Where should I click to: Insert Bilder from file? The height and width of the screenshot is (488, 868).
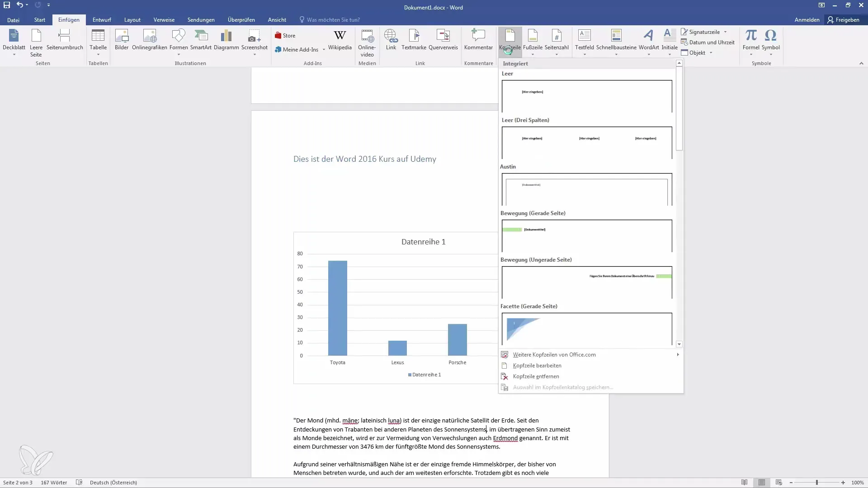[122, 40]
